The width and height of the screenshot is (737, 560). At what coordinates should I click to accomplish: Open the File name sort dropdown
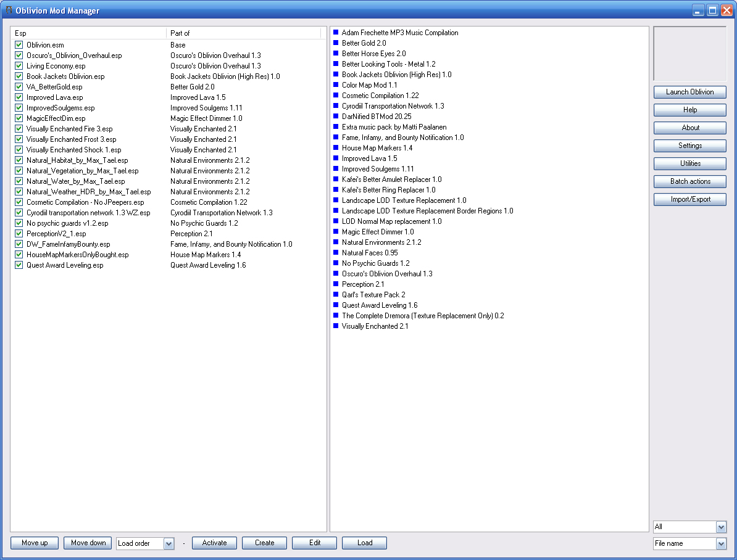coord(721,543)
